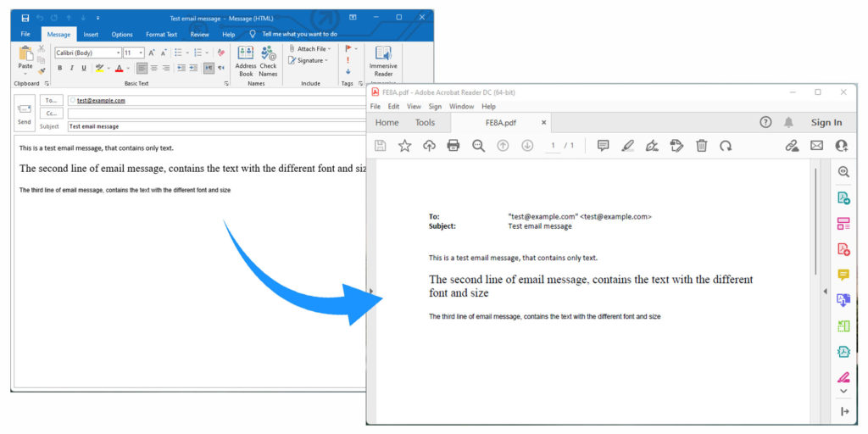Toggle Italic formatting in Outlook
This screenshot has width=868, height=434.
(71, 68)
